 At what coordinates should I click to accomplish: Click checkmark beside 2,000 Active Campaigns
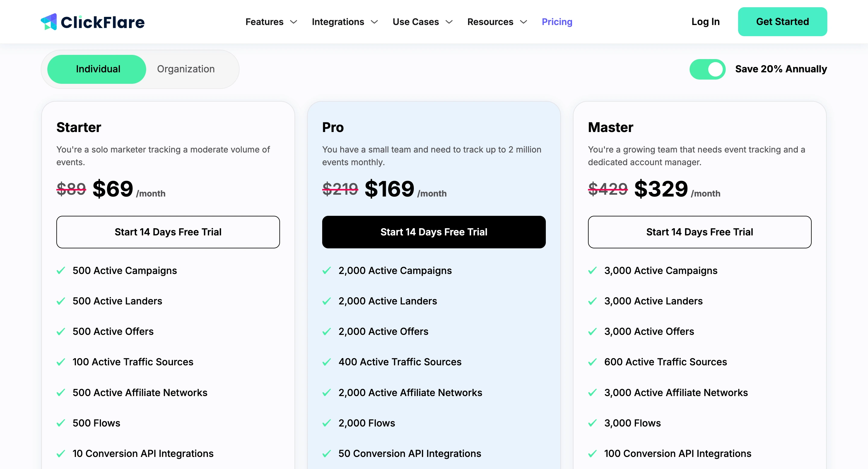326,271
